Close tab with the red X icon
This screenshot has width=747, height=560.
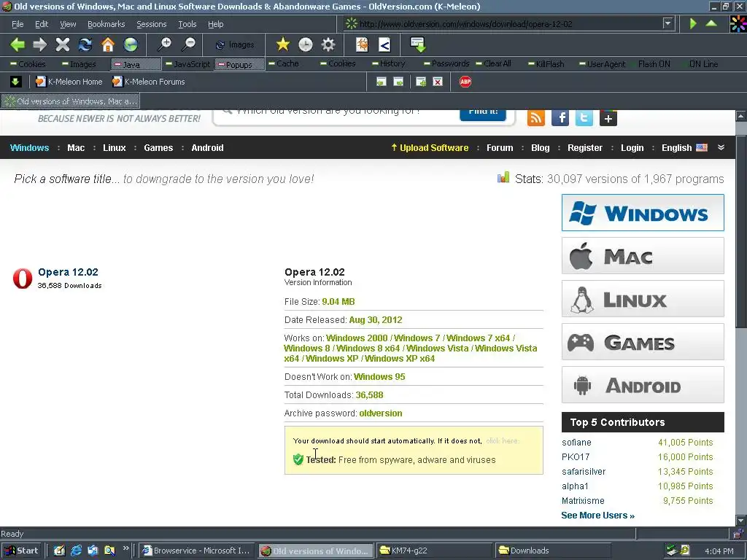(x=438, y=82)
